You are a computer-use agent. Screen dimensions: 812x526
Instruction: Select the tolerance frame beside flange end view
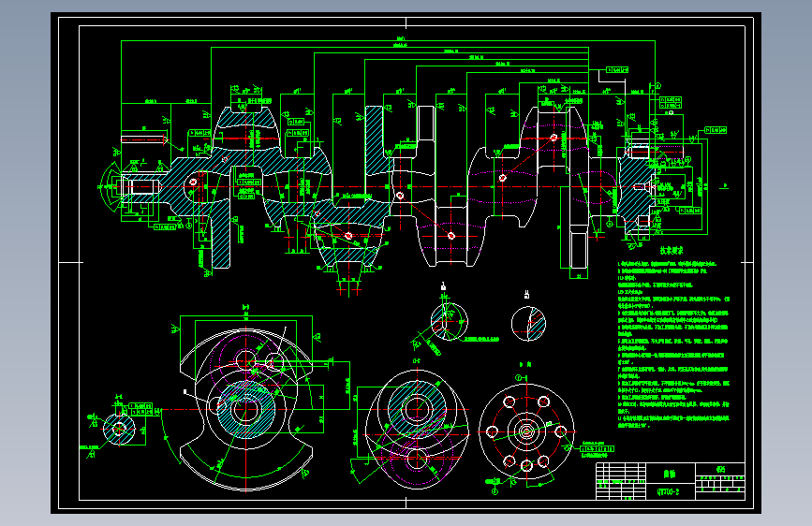[597, 449]
